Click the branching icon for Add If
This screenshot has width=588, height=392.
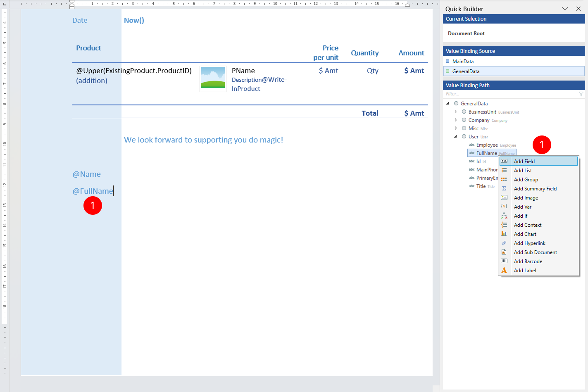504,216
